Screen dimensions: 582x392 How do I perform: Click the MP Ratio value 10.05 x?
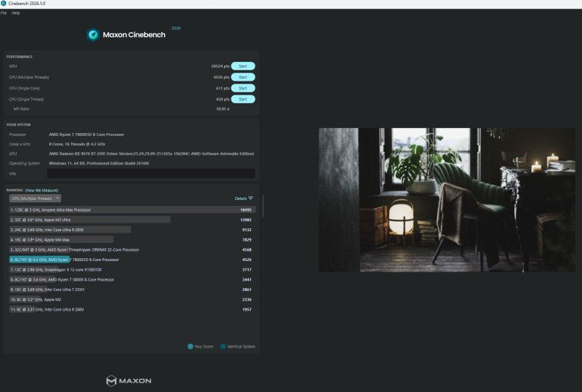coord(223,109)
